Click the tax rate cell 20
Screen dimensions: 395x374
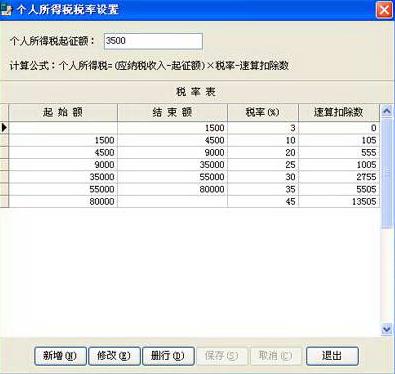(263, 153)
